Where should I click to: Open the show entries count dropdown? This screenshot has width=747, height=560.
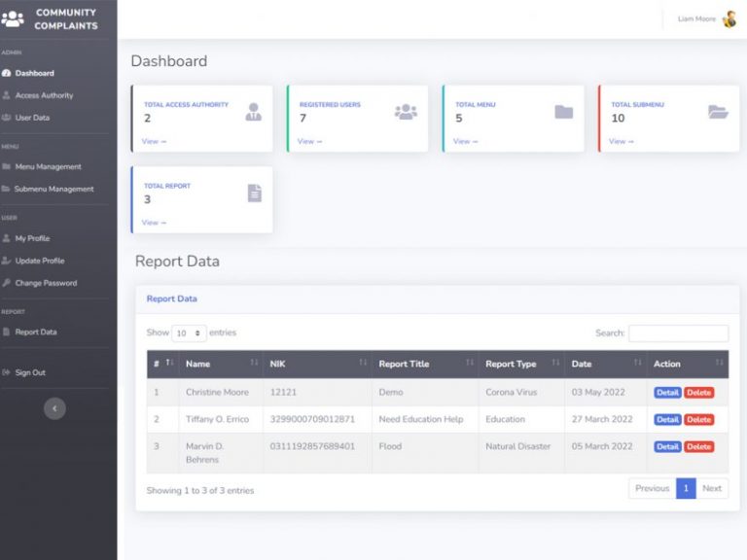coord(189,332)
